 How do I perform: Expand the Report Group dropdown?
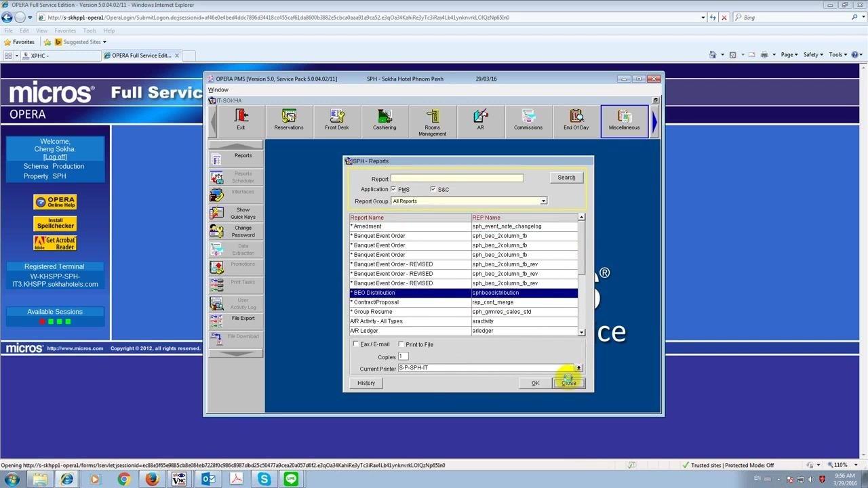[x=543, y=201]
